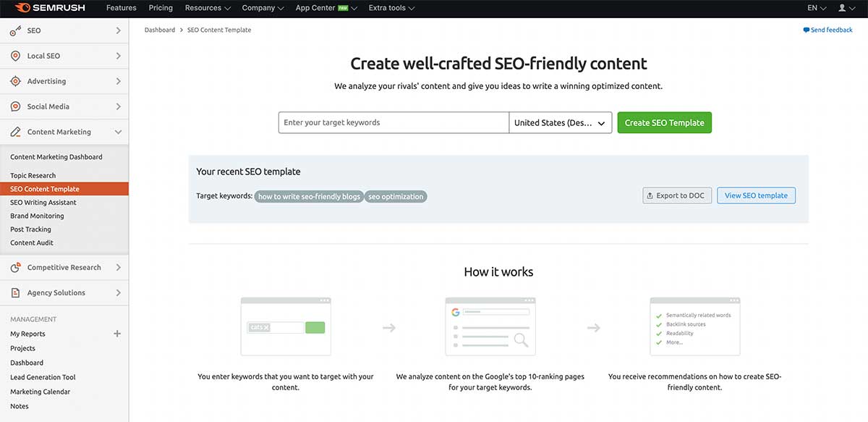Click the Content Marketing pencil icon

tap(15, 132)
